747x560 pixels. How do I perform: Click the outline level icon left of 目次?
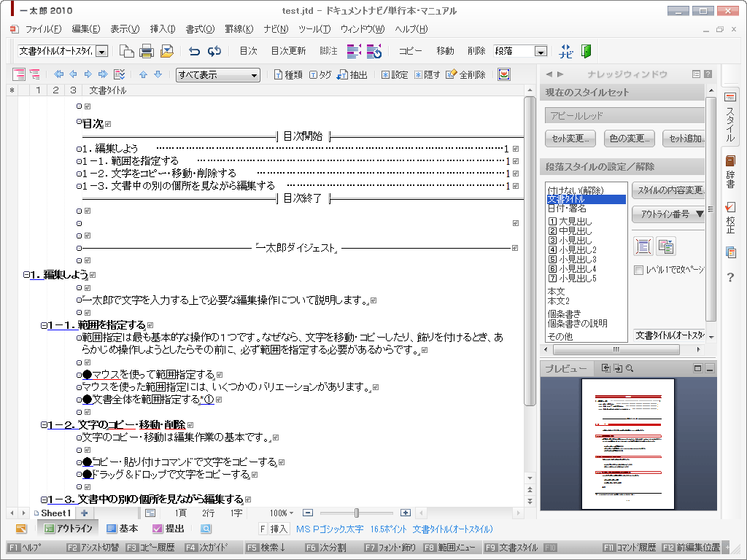(80, 122)
